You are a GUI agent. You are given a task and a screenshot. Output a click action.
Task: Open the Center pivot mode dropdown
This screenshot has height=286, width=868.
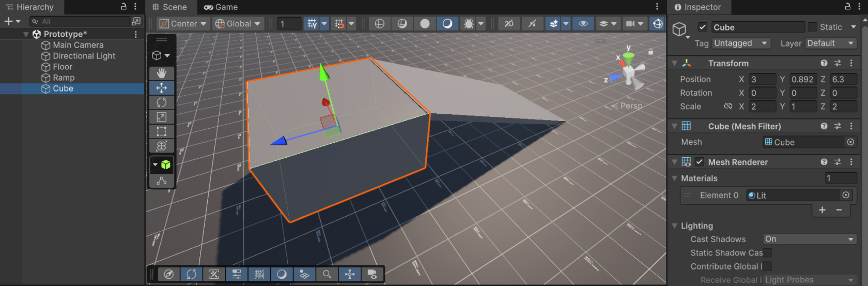point(183,24)
